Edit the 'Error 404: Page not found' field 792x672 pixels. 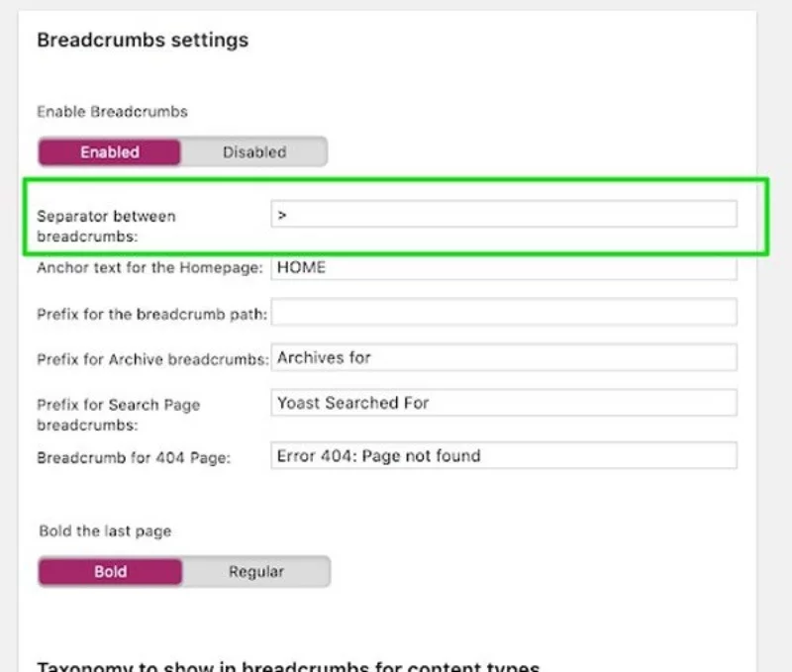[x=505, y=455]
